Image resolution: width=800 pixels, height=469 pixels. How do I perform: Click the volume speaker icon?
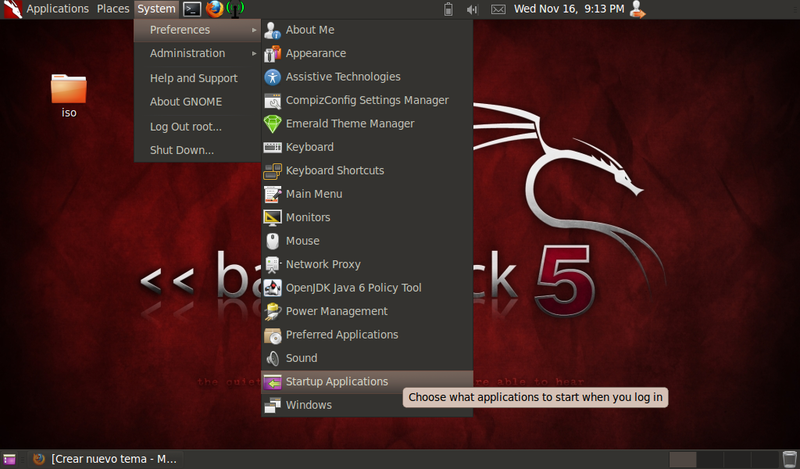click(472, 9)
